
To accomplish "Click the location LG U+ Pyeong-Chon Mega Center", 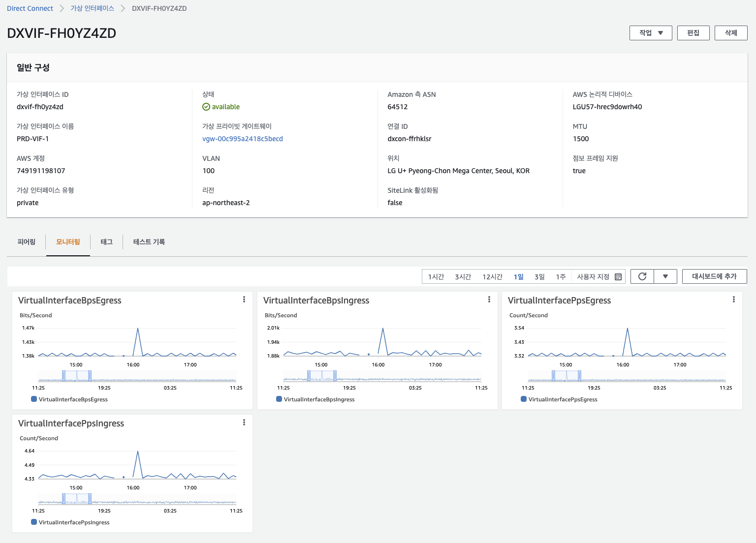I will pyautogui.click(x=459, y=171).
